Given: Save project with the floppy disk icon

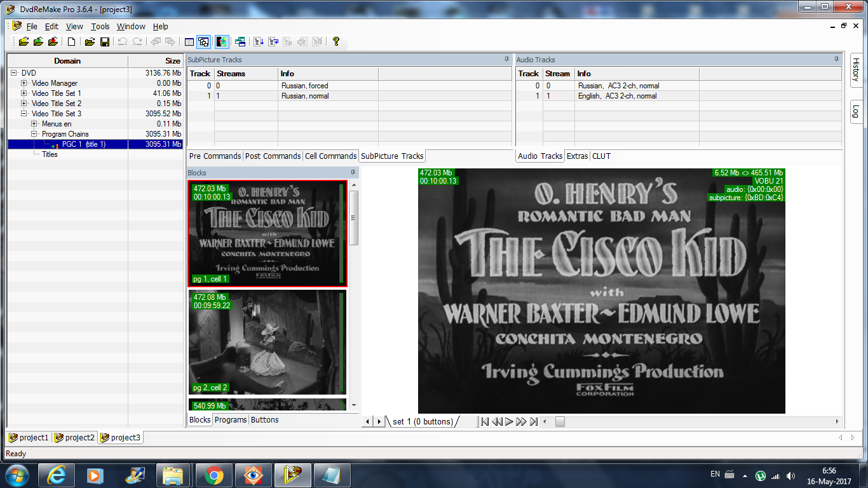Looking at the screenshot, I should click(x=105, y=42).
